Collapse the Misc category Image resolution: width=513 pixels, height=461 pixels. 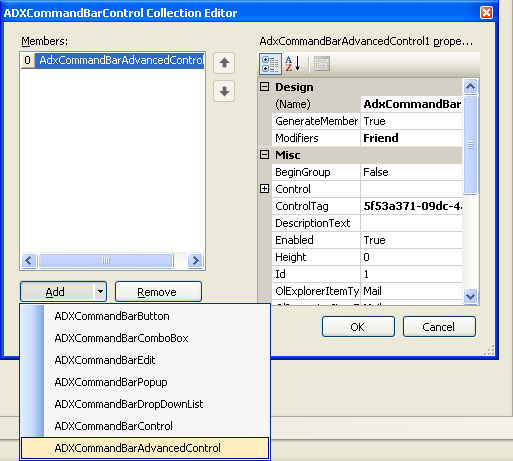click(264, 155)
